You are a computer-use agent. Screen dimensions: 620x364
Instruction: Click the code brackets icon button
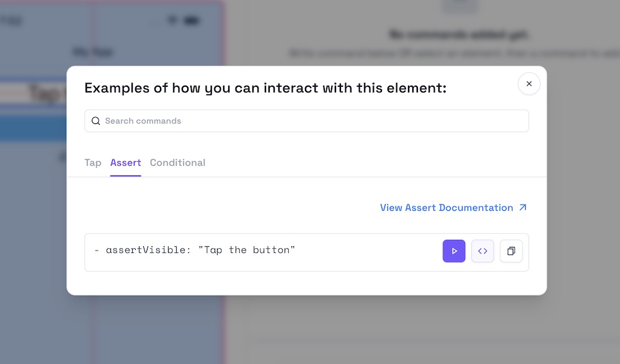coord(482,251)
